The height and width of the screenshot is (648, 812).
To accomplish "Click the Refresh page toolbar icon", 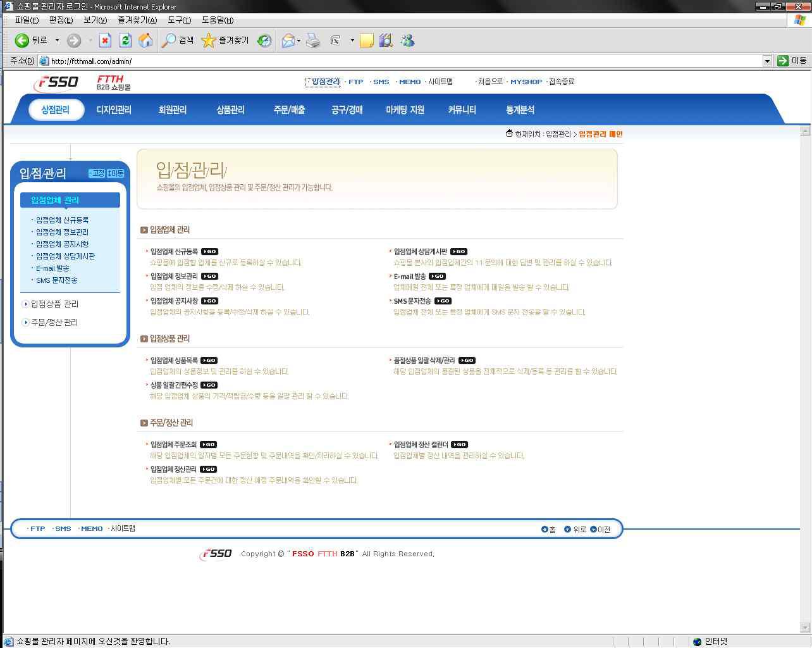I will tap(125, 40).
